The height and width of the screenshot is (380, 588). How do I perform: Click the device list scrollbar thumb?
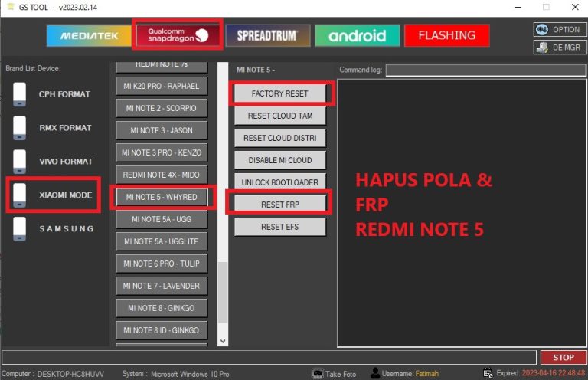coord(223,292)
